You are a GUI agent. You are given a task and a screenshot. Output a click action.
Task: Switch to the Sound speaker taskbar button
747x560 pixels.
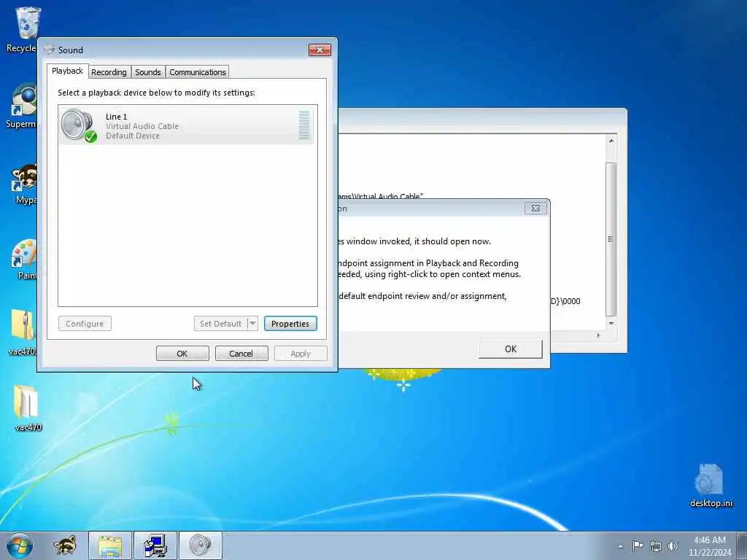click(x=200, y=545)
